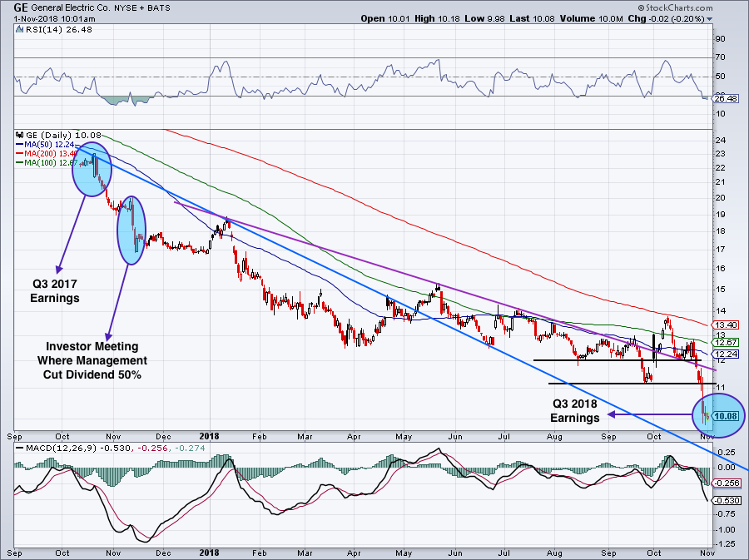Click the candlestick icon beside GE (Daily)
Image resolution: width=749 pixels, height=560 pixels.
[x=20, y=135]
